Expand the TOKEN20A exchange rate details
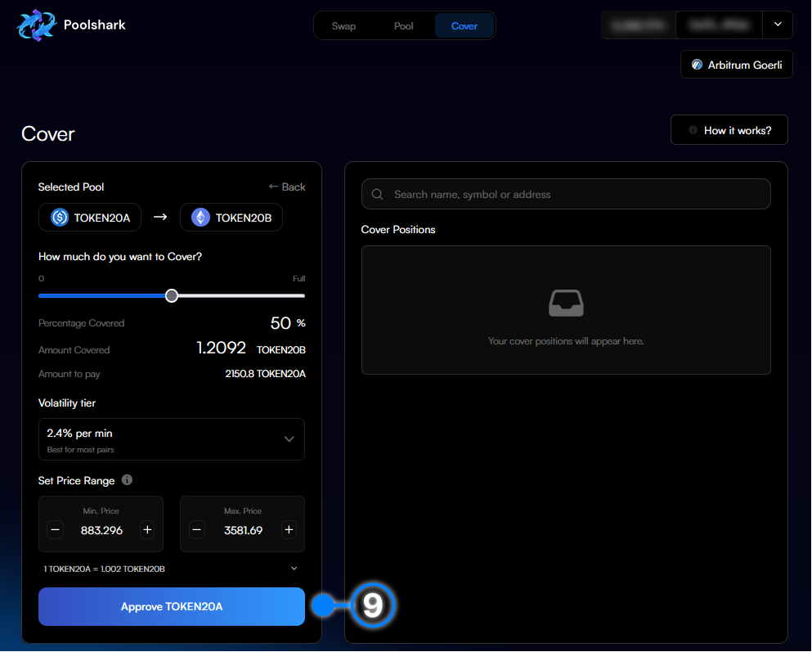The height and width of the screenshot is (652, 812). pyautogui.click(x=294, y=569)
